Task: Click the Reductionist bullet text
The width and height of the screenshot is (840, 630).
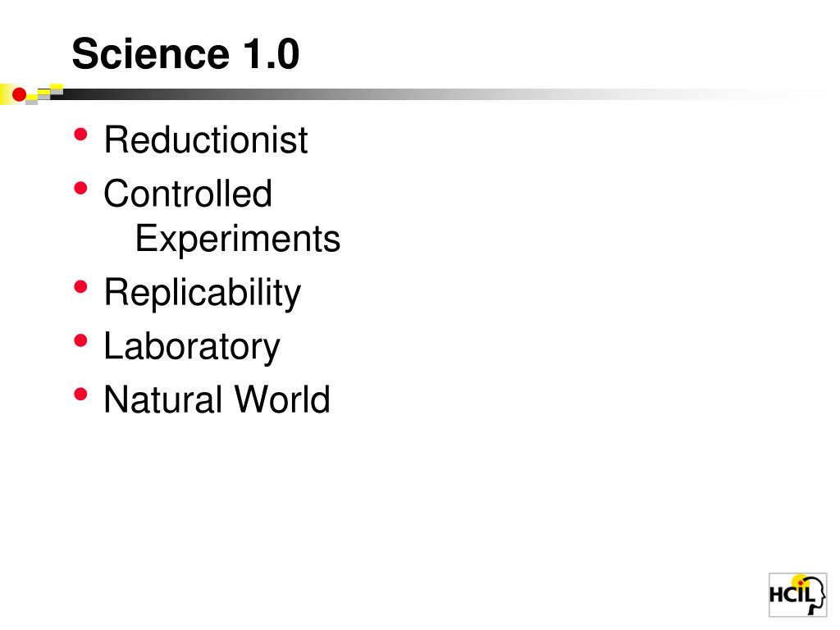Action: [x=206, y=139]
